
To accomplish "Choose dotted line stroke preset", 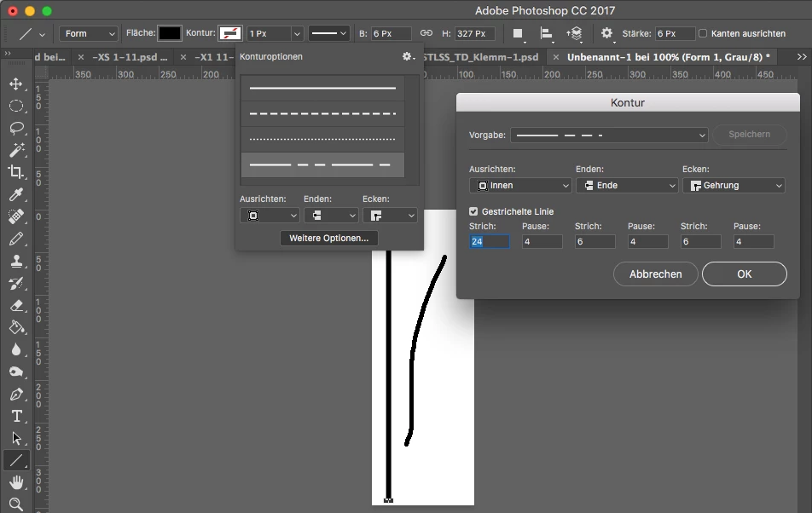I will point(322,139).
